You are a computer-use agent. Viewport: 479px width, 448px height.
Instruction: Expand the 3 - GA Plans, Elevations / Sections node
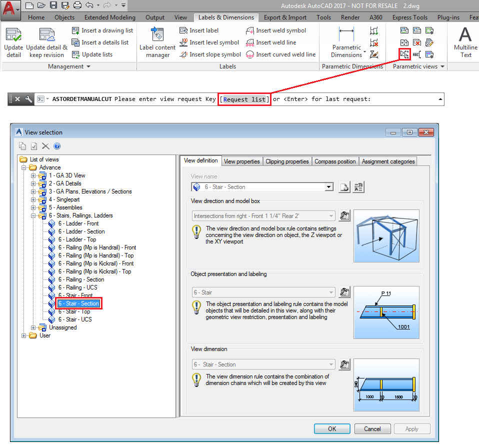[33, 191]
